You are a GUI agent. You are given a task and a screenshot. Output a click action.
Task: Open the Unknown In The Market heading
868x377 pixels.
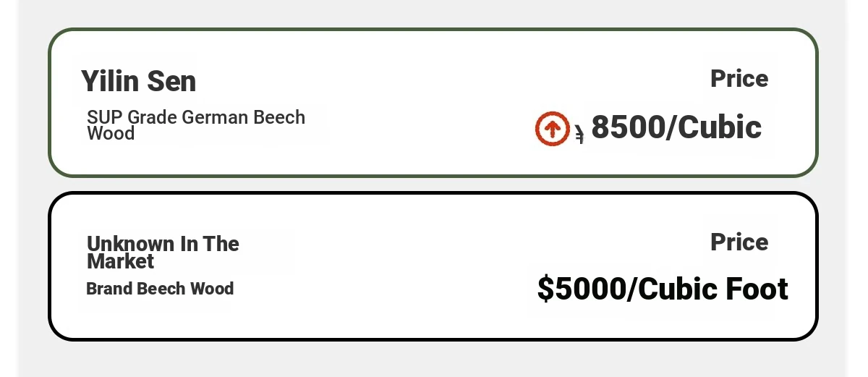point(163,252)
